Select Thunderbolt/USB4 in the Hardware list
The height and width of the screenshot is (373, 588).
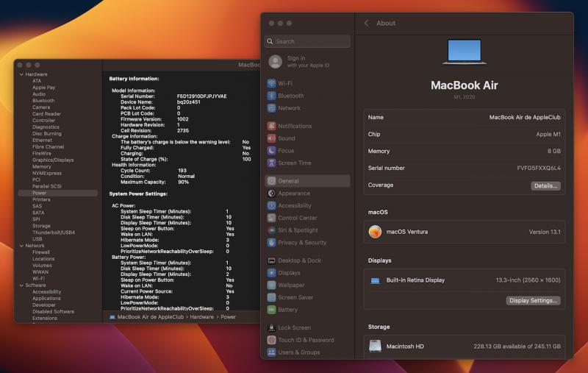click(54, 232)
